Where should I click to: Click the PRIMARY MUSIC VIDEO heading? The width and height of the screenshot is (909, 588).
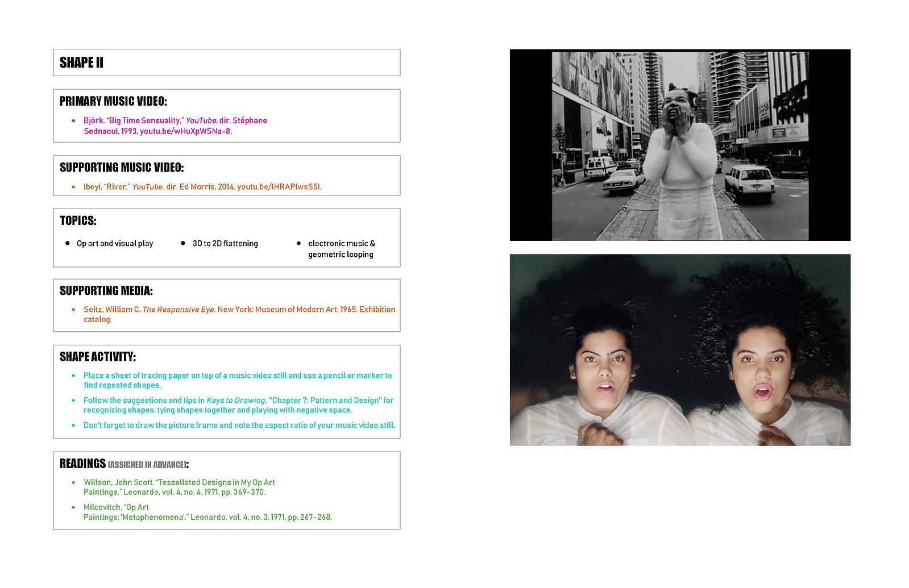(x=113, y=101)
